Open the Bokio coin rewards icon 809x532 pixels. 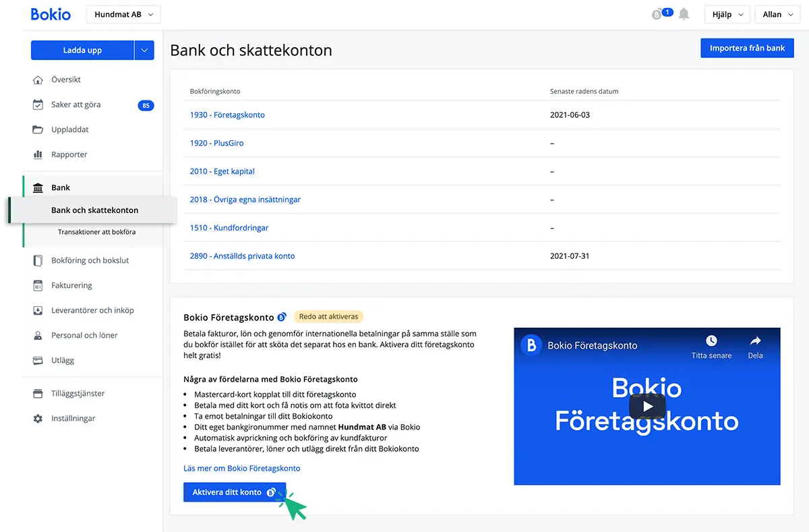pos(657,14)
